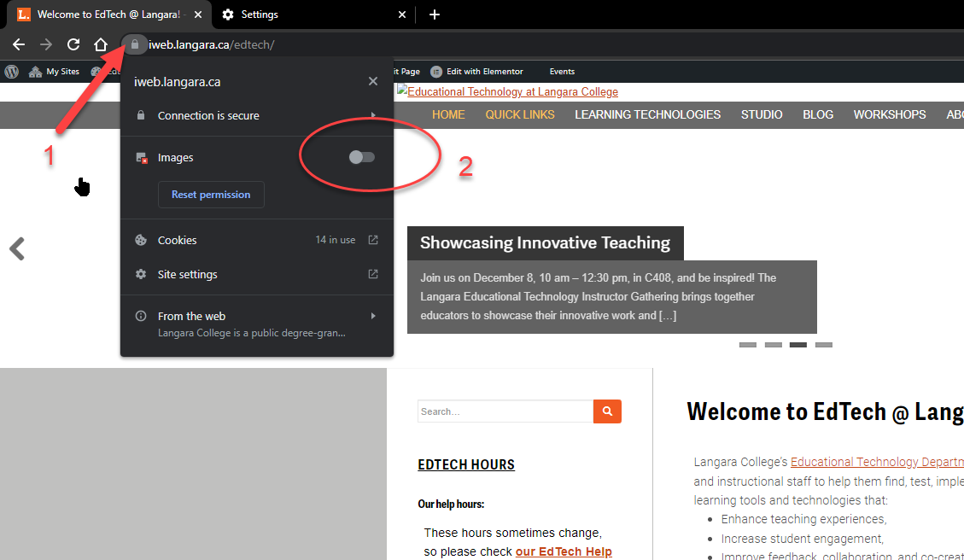Open the Cookies external link icon

[x=373, y=240]
